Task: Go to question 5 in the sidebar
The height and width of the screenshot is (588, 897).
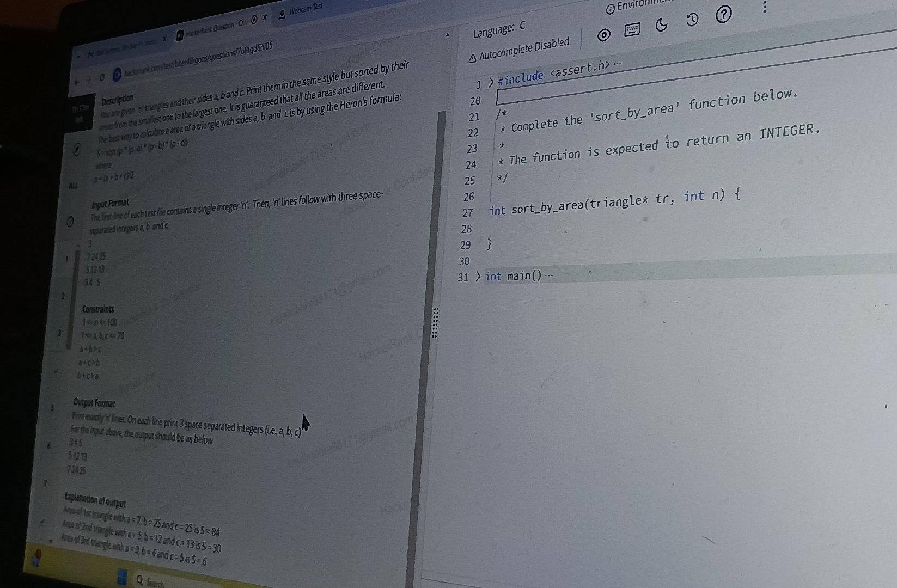Action: pyautogui.click(x=53, y=407)
